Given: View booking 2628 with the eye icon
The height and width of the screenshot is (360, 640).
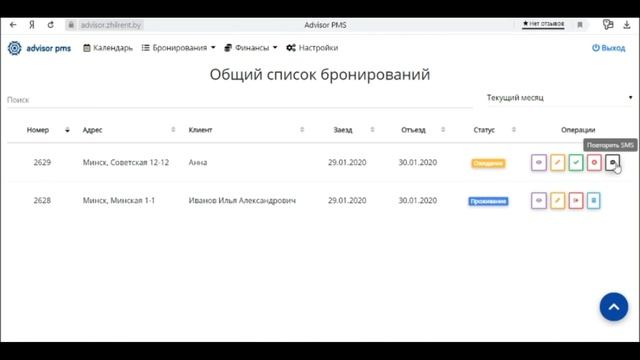Looking at the screenshot, I should [x=539, y=200].
